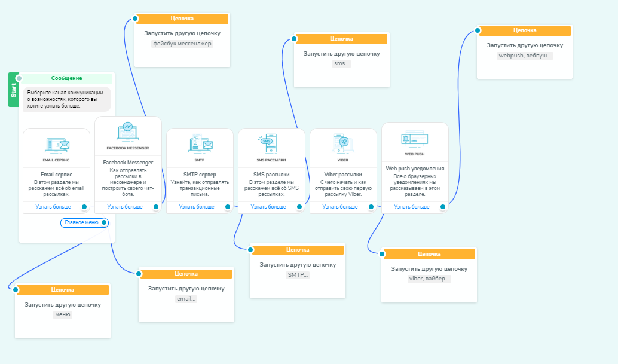Click the SMS рассылки card title

(271, 174)
